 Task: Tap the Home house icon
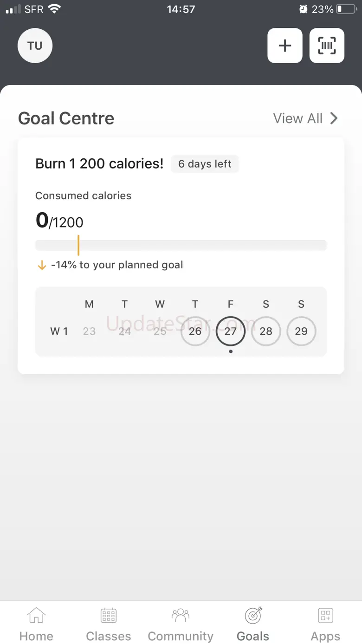click(x=36, y=616)
